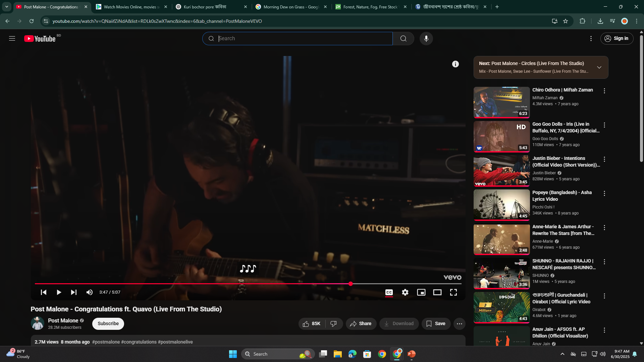Switch to Watch Movies Online tab

pyautogui.click(x=131, y=7)
